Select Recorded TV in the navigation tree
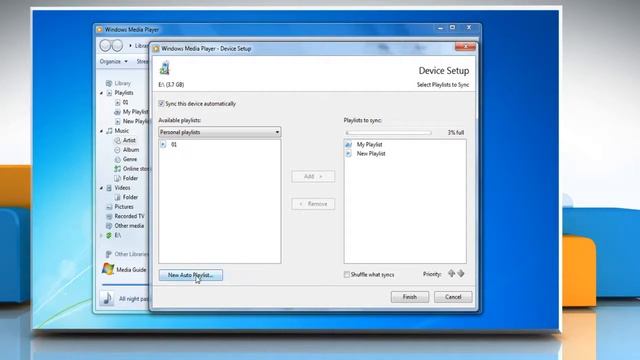Image resolution: width=640 pixels, height=360 pixels. 129,216
